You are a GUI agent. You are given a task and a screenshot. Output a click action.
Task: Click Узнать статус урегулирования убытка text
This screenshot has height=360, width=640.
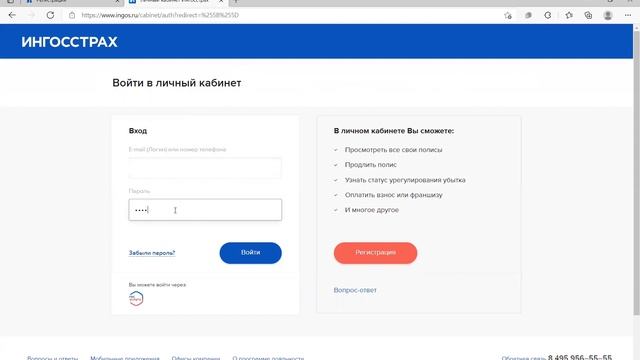(x=405, y=180)
